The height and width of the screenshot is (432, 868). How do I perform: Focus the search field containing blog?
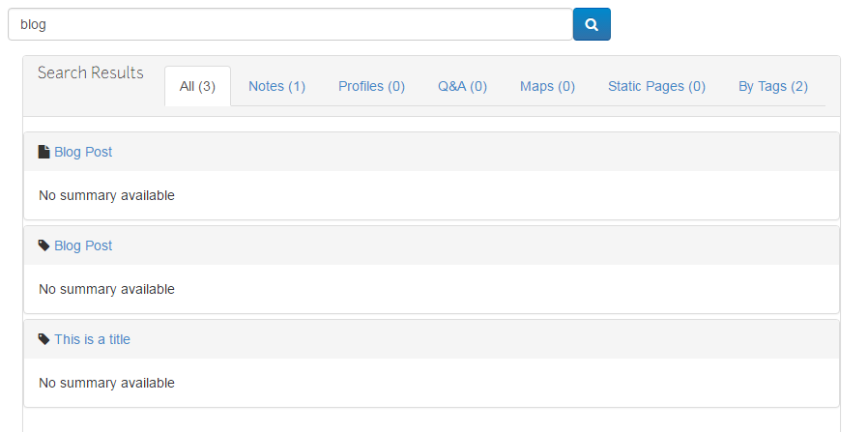pos(290,25)
